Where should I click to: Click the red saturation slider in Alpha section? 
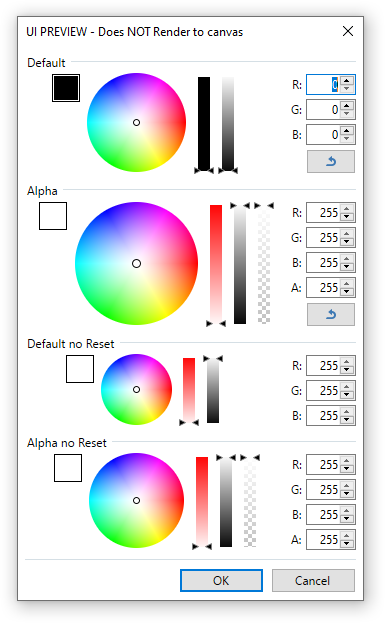point(216,264)
